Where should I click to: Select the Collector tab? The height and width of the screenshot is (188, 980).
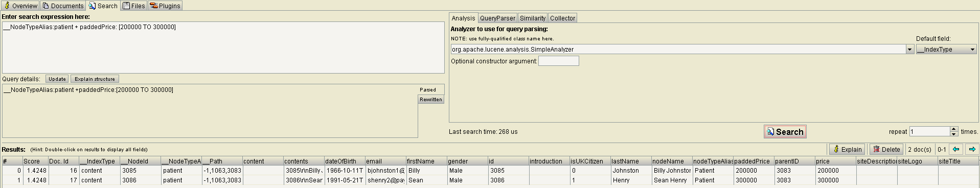[562, 18]
